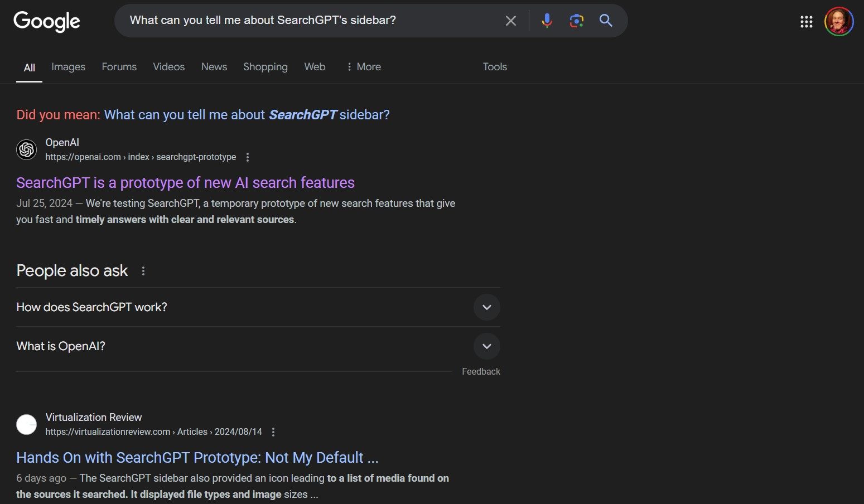Viewport: 864px width, 504px height.
Task: Open the OpenAI result favicon
Action: click(x=27, y=149)
